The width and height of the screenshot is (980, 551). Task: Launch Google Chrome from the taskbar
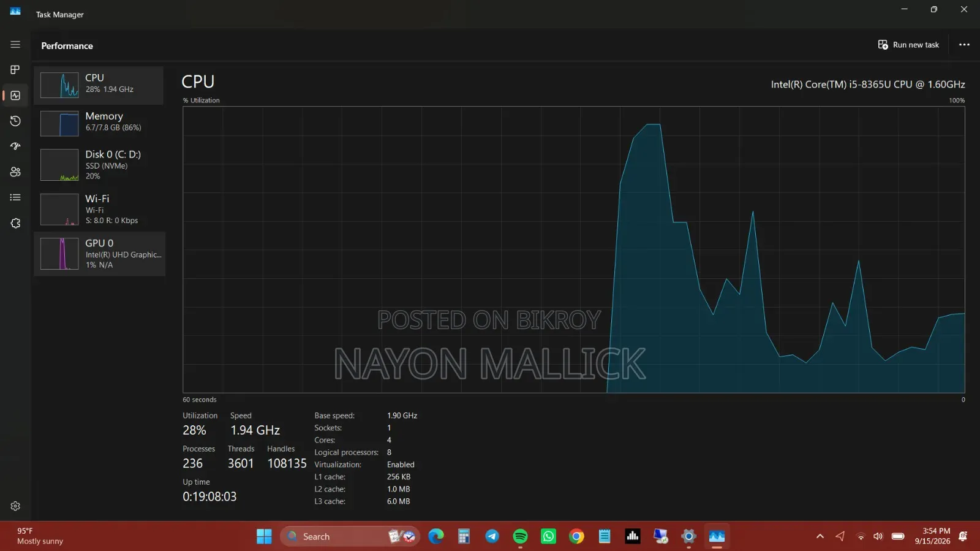[x=576, y=536]
